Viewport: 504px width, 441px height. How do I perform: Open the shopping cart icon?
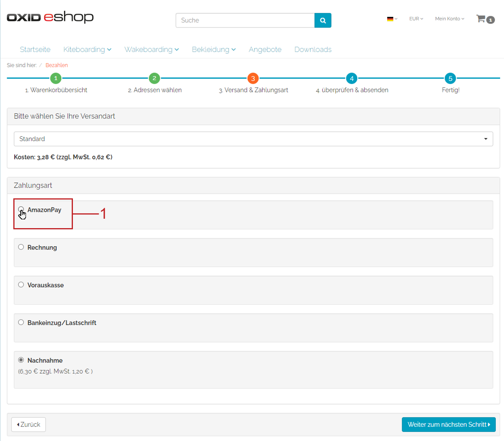click(484, 19)
